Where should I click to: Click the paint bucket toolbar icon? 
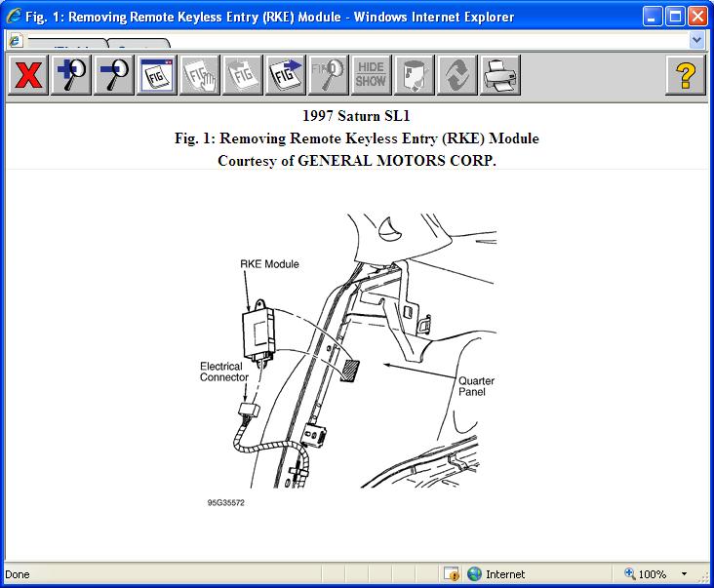[415, 75]
